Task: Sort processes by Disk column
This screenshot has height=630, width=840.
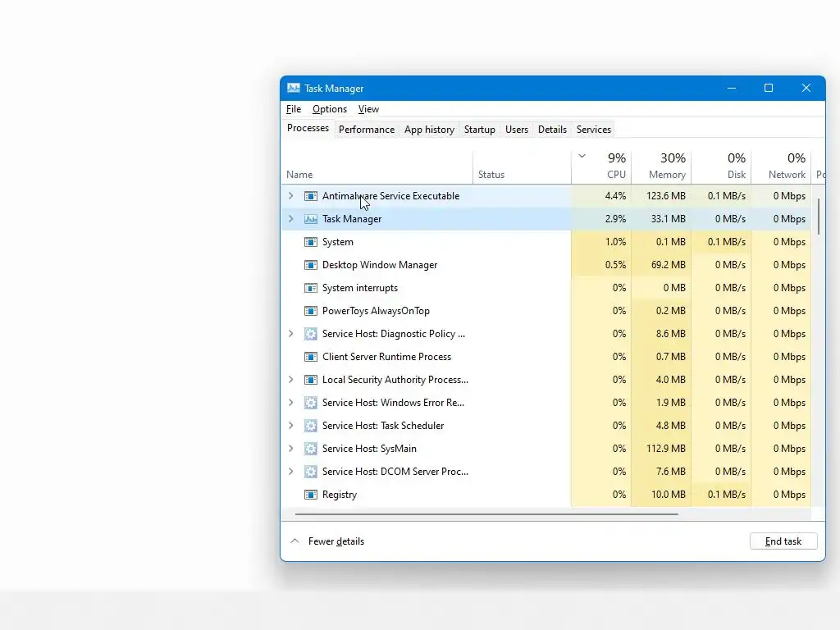Action: click(x=721, y=167)
